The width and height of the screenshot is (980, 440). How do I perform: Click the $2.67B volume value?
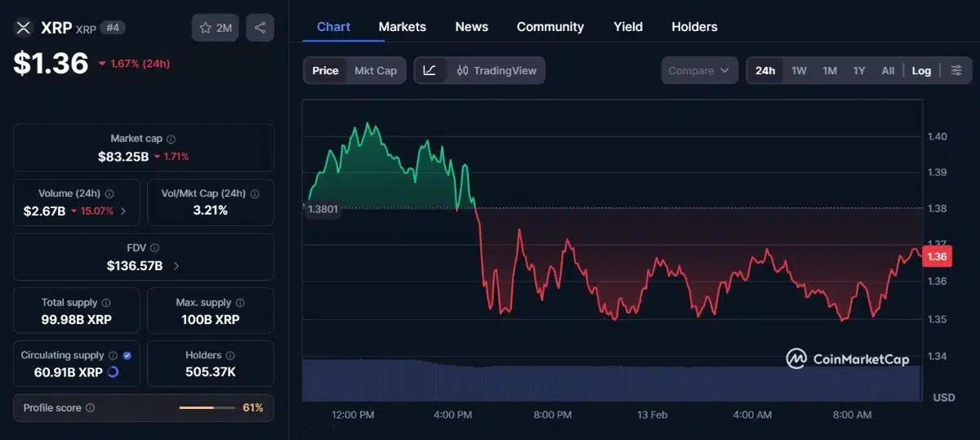click(x=44, y=211)
